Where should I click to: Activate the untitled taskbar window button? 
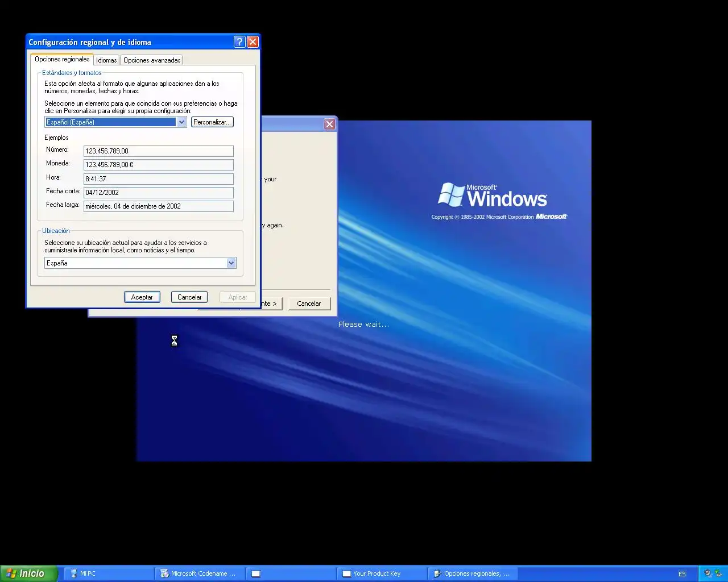click(291, 573)
